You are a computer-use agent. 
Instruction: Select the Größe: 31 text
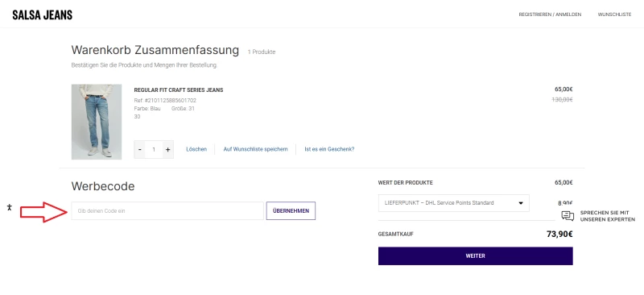pos(183,109)
